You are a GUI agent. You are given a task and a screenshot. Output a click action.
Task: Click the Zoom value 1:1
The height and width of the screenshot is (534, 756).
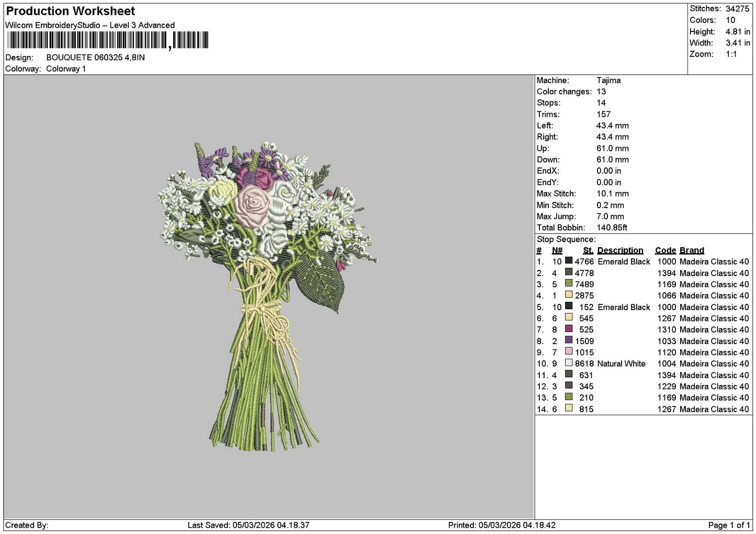click(x=731, y=54)
